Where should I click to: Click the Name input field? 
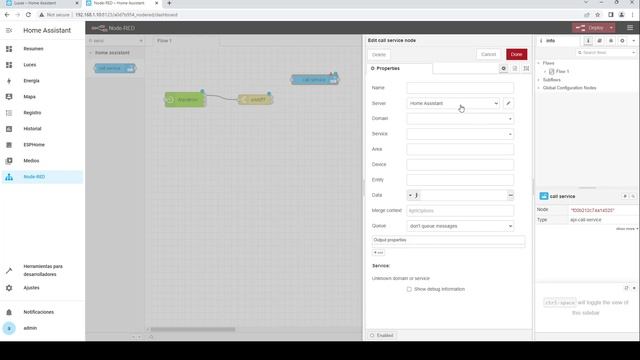click(x=460, y=88)
